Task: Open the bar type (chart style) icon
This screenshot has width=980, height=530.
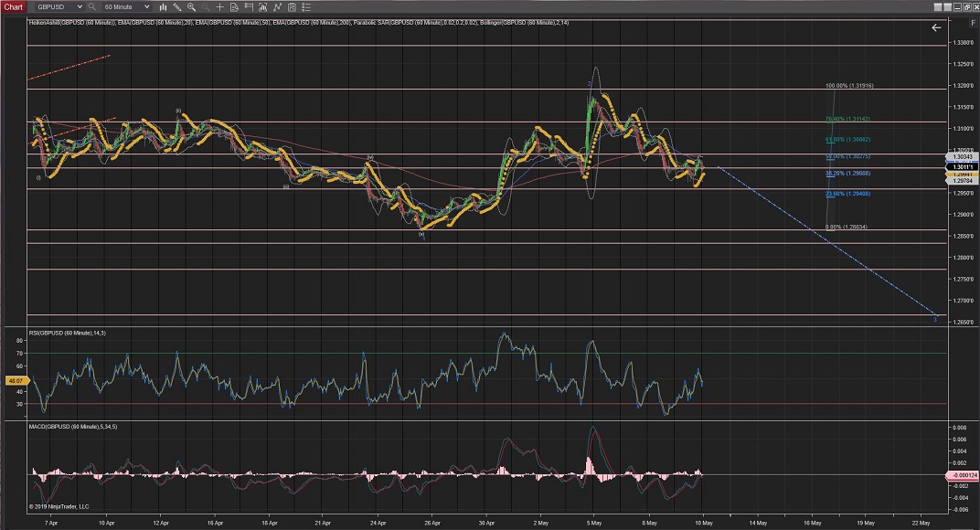Action: (x=165, y=6)
